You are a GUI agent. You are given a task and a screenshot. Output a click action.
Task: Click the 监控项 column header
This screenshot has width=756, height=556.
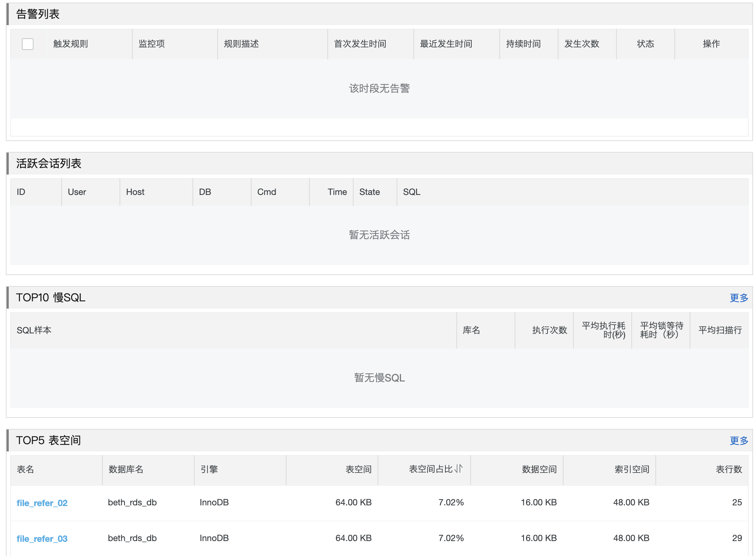pyautogui.click(x=152, y=44)
